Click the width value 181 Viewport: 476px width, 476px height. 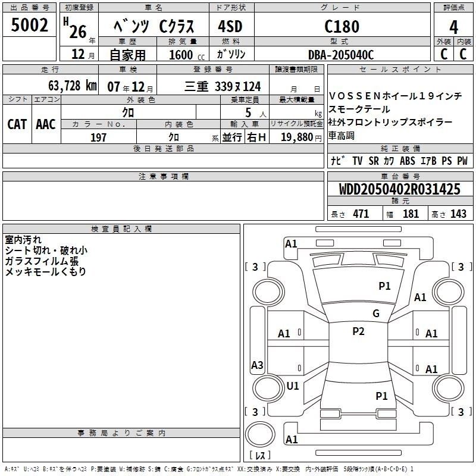(411, 214)
